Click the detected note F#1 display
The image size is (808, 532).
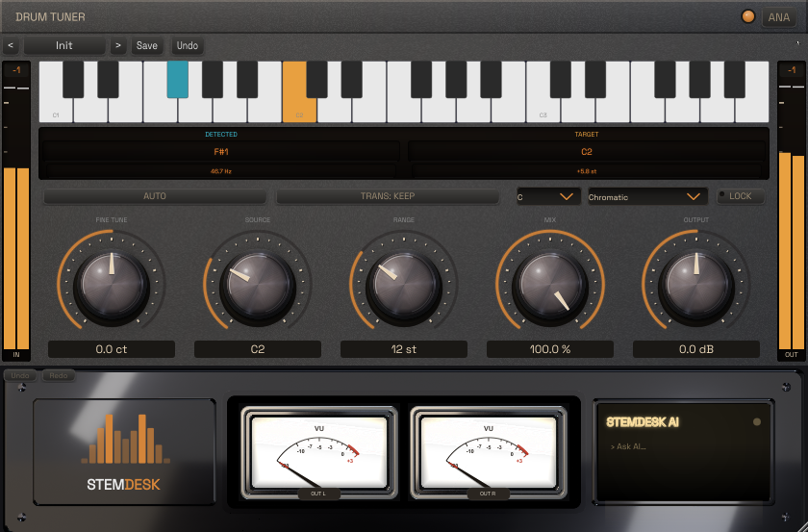[221, 152]
